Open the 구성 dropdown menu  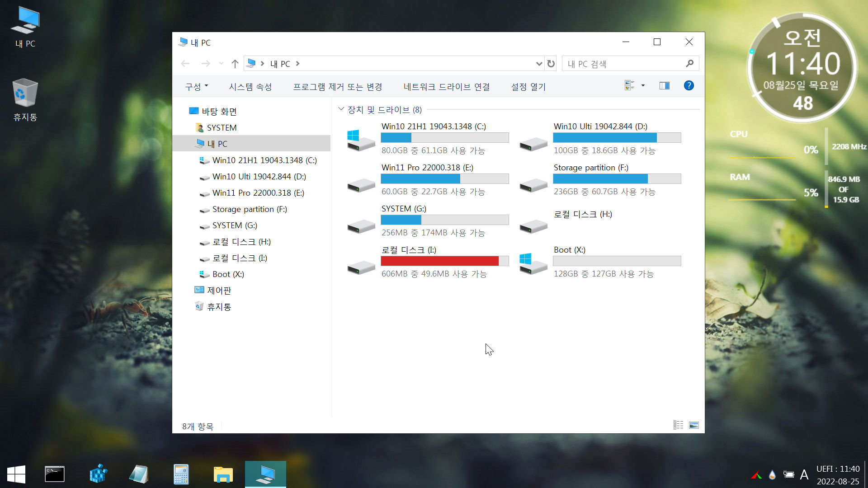tap(197, 86)
